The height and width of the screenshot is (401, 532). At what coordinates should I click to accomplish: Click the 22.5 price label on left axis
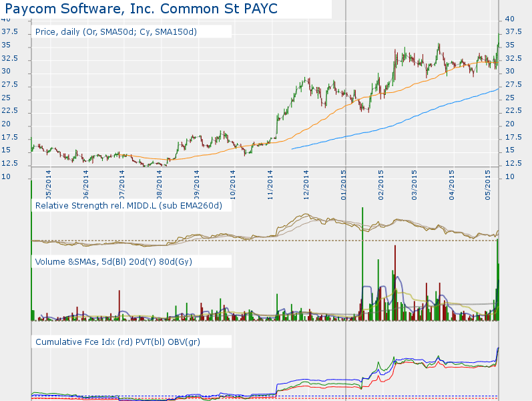(9, 111)
